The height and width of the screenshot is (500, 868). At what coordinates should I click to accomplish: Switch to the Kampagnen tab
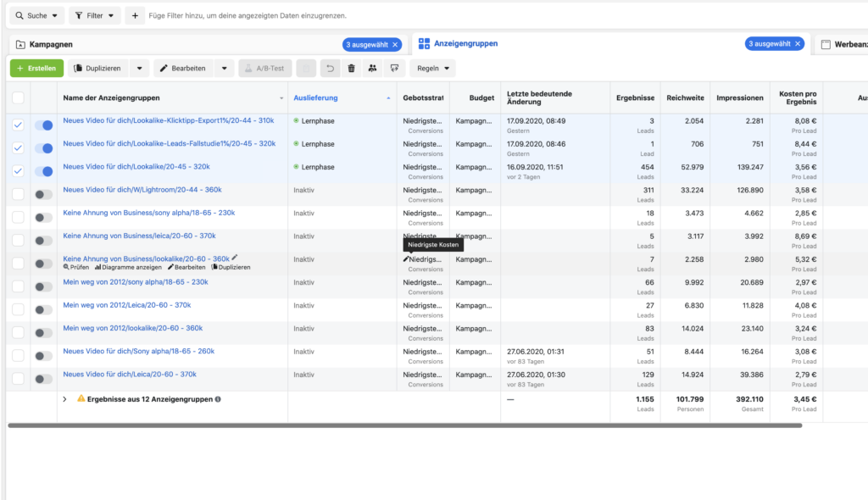51,44
